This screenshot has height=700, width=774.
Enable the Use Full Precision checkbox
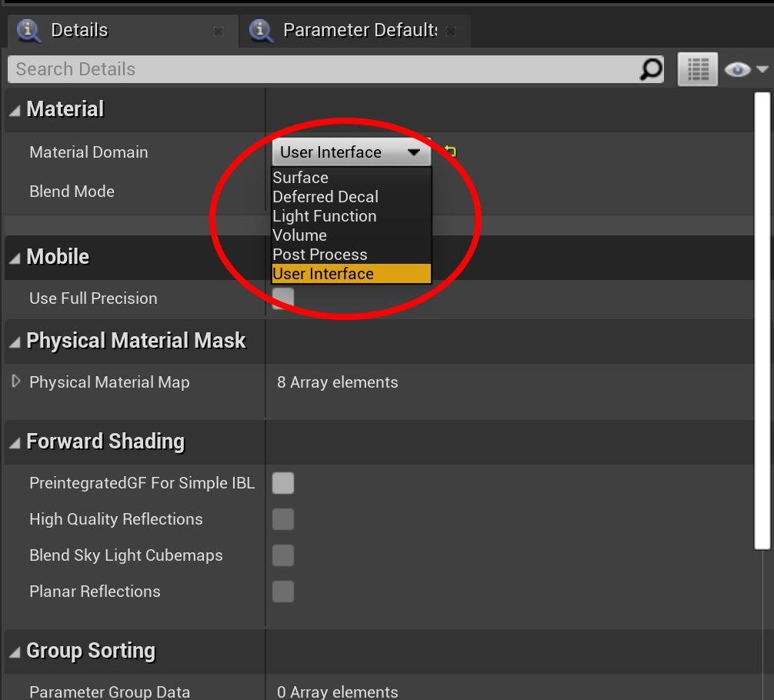[282, 298]
